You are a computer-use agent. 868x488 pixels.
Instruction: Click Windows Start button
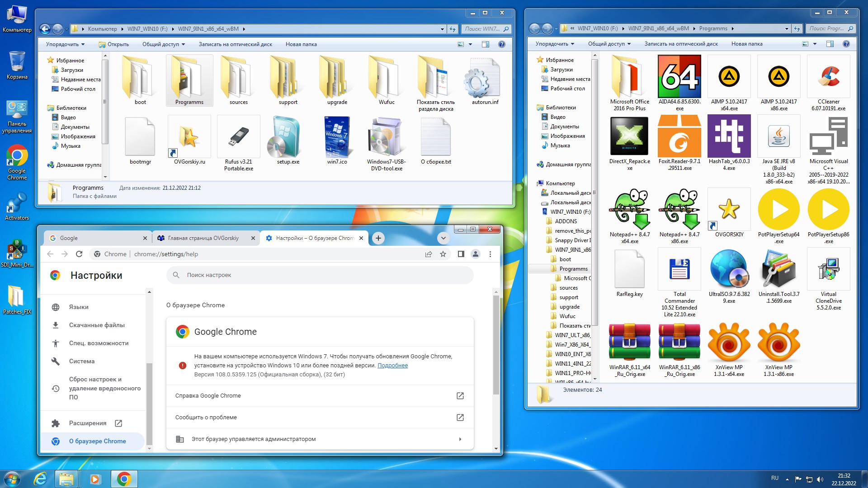pos(12,479)
